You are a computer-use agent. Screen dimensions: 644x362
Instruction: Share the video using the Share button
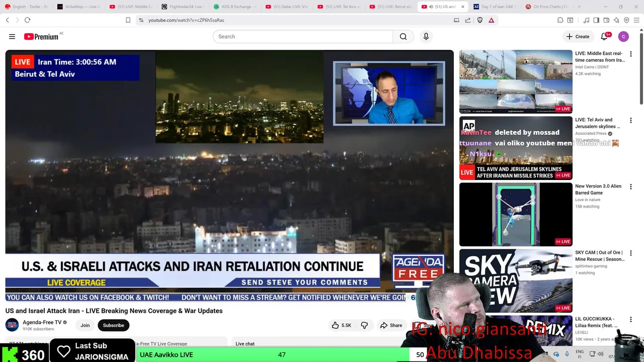pyautogui.click(x=391, y=325)
